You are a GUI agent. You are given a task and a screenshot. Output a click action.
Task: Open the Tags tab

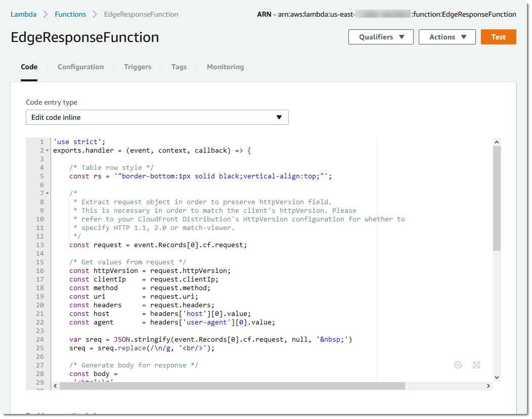[179, 67]
